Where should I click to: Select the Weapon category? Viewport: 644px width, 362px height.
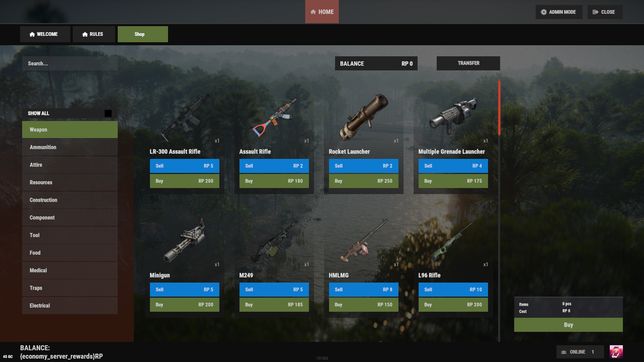coord(70,130)
